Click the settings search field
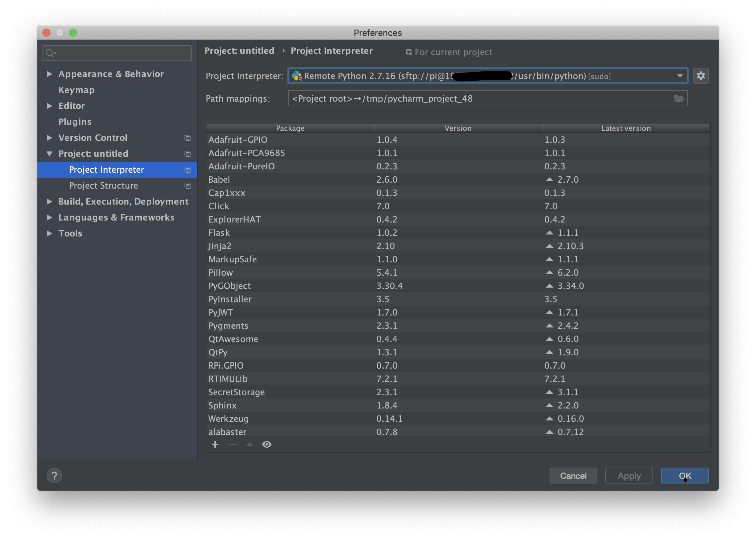The width and height of the screenshot is (756, 540). tap(117, 53)
